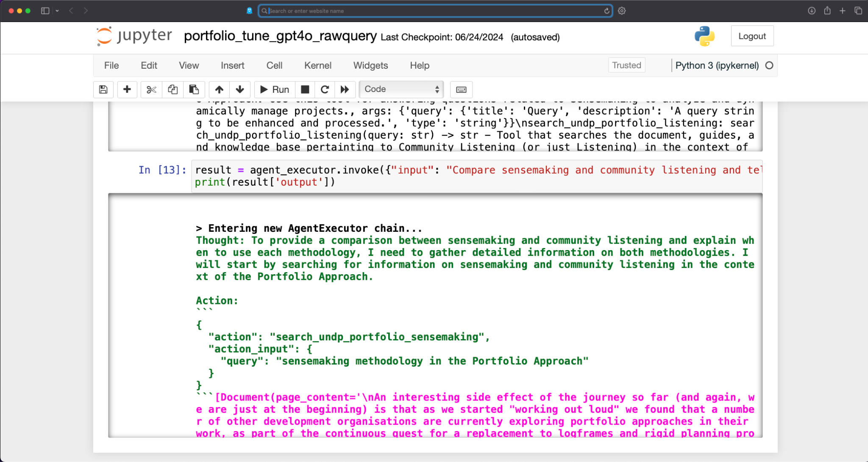Open the Kernel menu

tap(317, 65)
